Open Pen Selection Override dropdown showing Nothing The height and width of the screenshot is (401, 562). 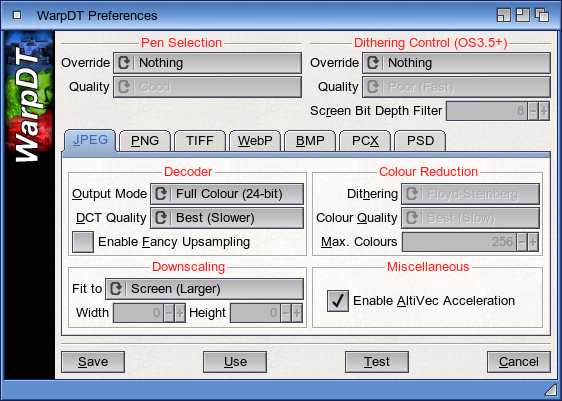click(208, 63)
